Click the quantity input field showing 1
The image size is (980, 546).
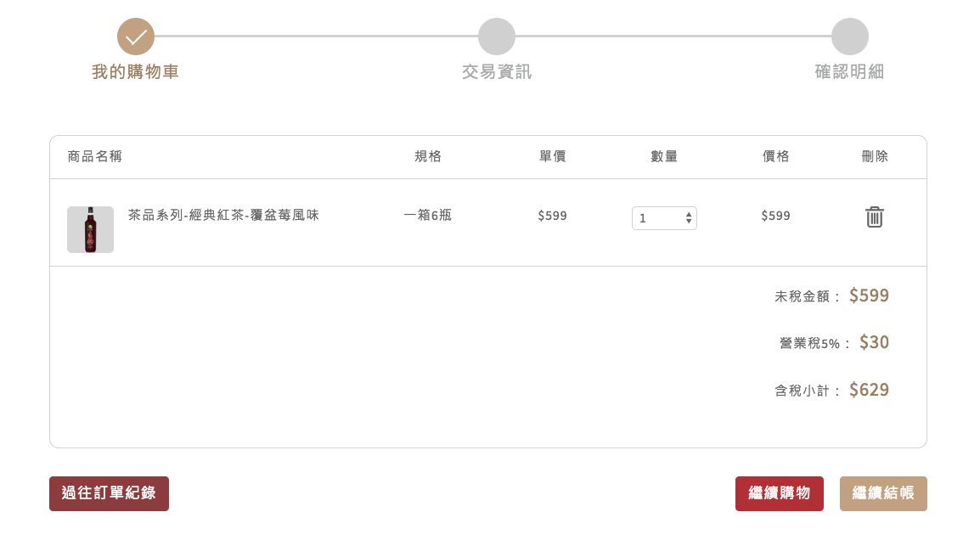click(x=664, y=218)
